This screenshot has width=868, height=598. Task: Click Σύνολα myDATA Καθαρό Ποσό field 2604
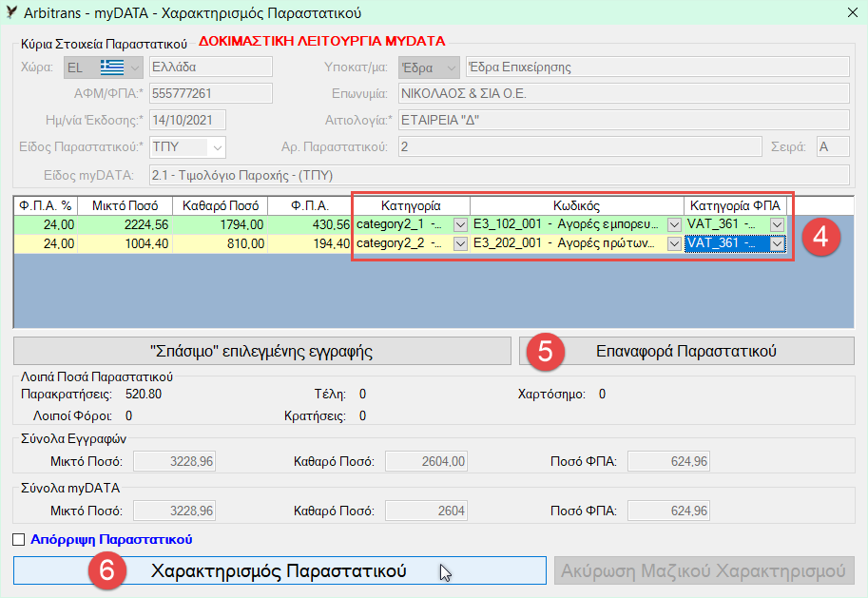[x=426, y=511]
